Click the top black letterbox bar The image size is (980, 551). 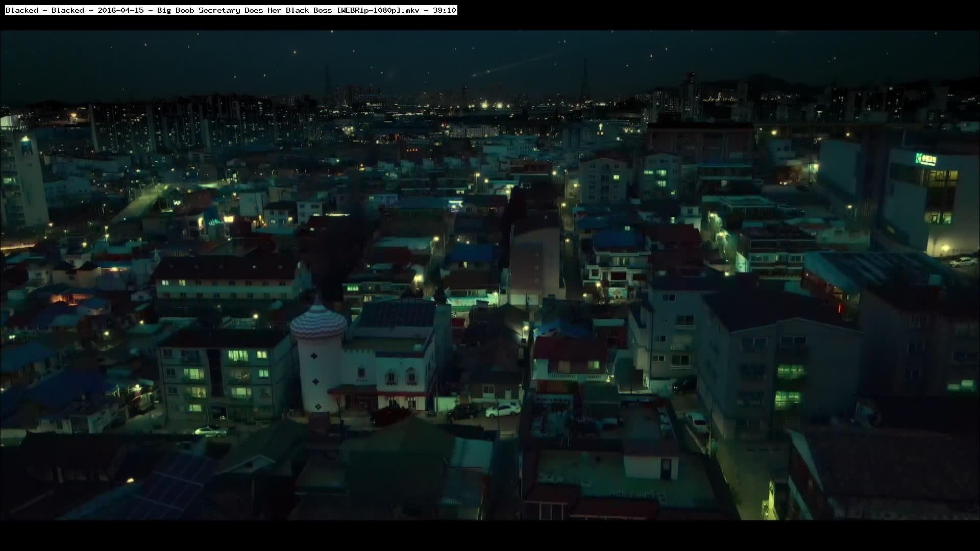pyautogui.click(x=715, y=15)
